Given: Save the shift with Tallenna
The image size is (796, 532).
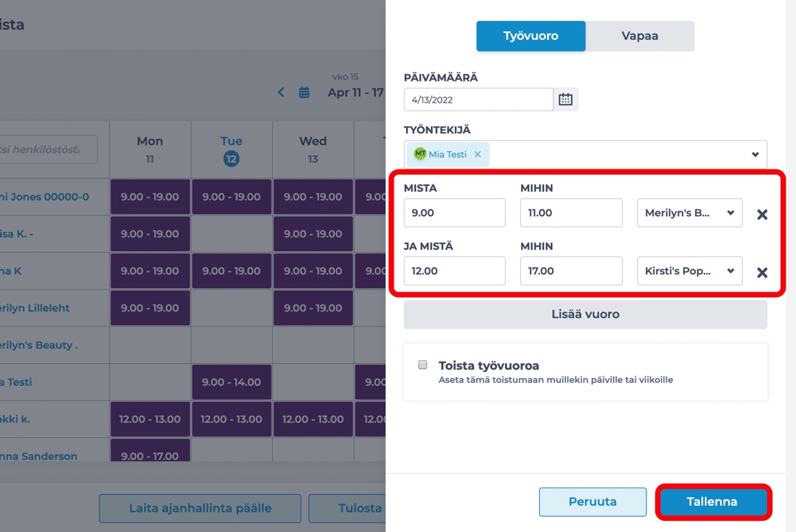Looking at the screenshot, I should (x=712, y=501).
